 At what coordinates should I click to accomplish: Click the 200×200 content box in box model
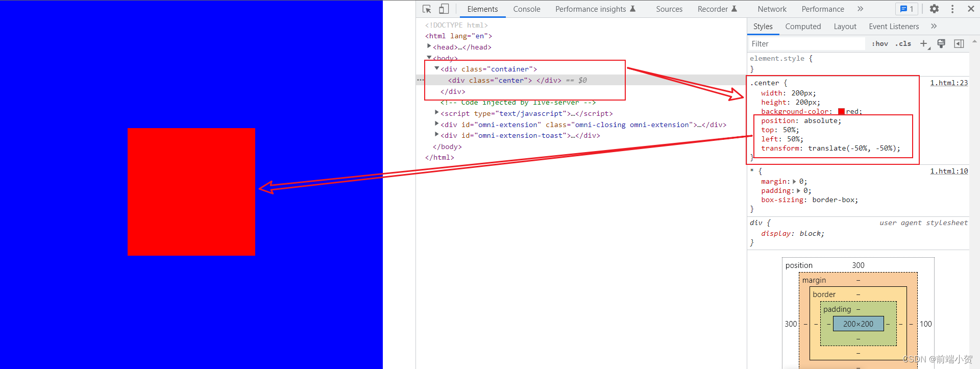858,324
